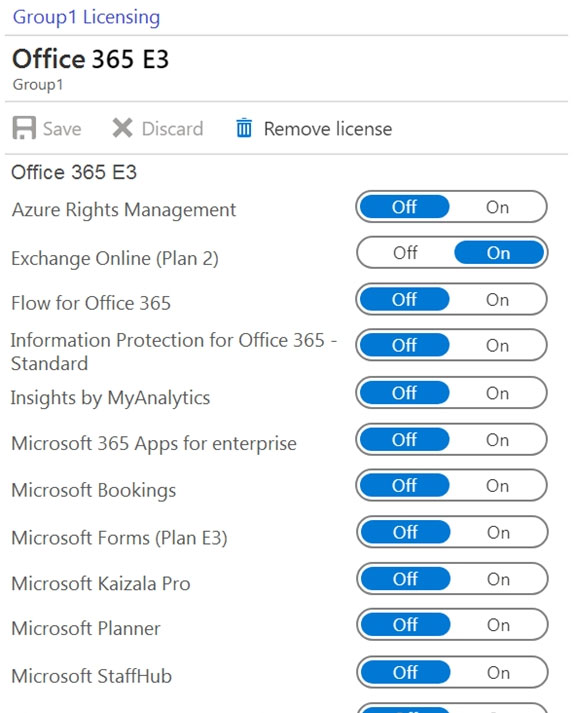Turn on Microsoft 365 Apps for enterprise
Image resolution: width=577 pixels, height=713 pixels.
pyautogui.click(x=497, y=440)
